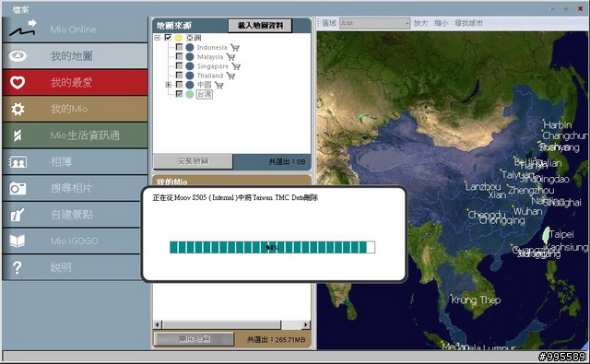Click the 搜尋相片 camera icon

click(18, 188)
